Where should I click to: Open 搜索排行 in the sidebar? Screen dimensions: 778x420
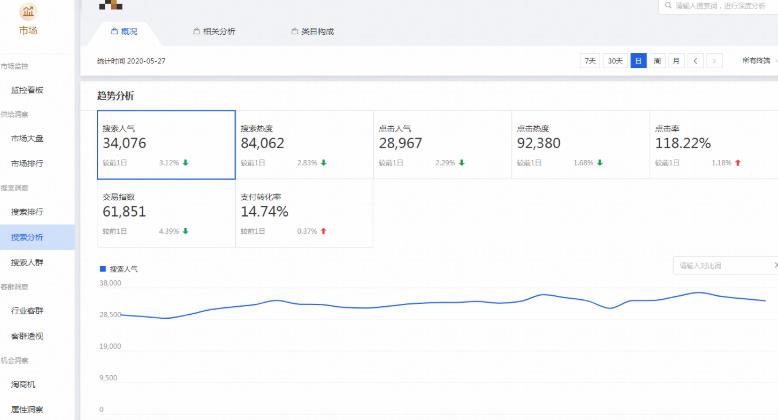pyautogui.click(x=27, y=212)
